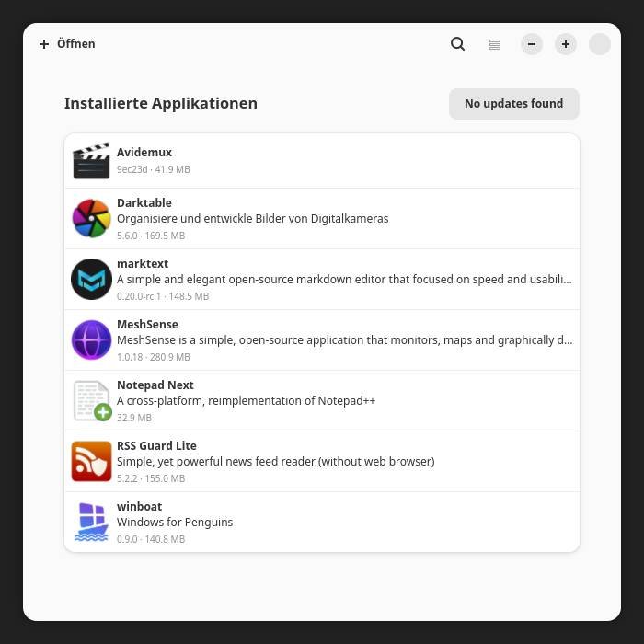Select the winboat app name

tap(139, 507)
